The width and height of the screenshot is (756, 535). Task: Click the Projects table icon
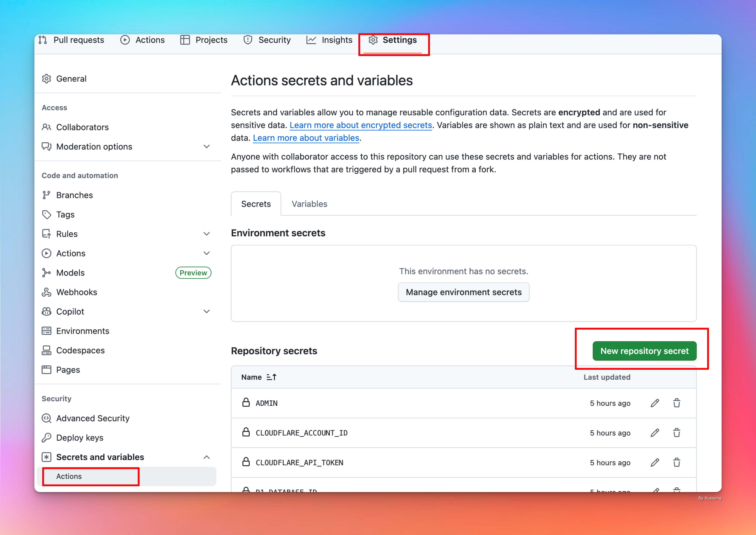tap(185, 40)
